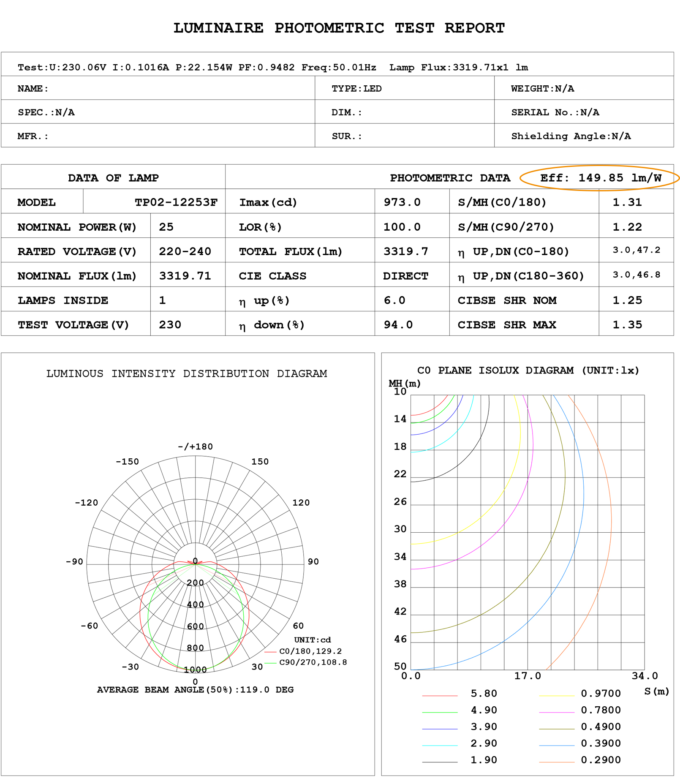Click the rated voltage value 220-240

point(185,251)
